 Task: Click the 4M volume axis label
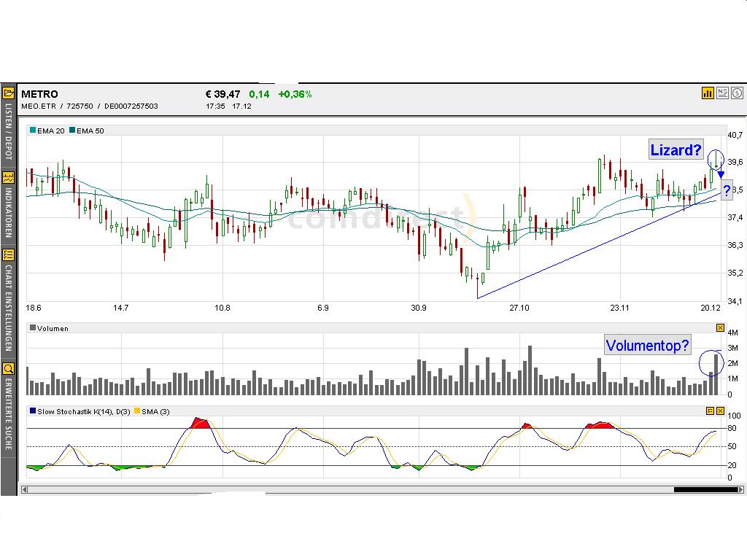732,332
